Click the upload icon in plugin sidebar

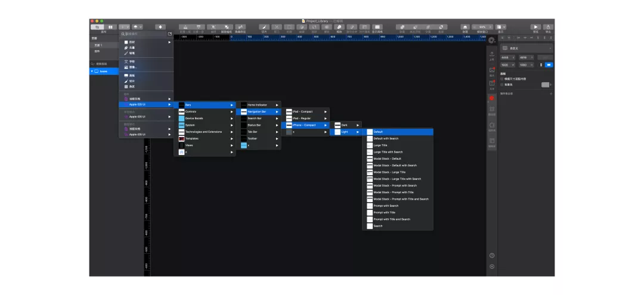pos(491,54)
